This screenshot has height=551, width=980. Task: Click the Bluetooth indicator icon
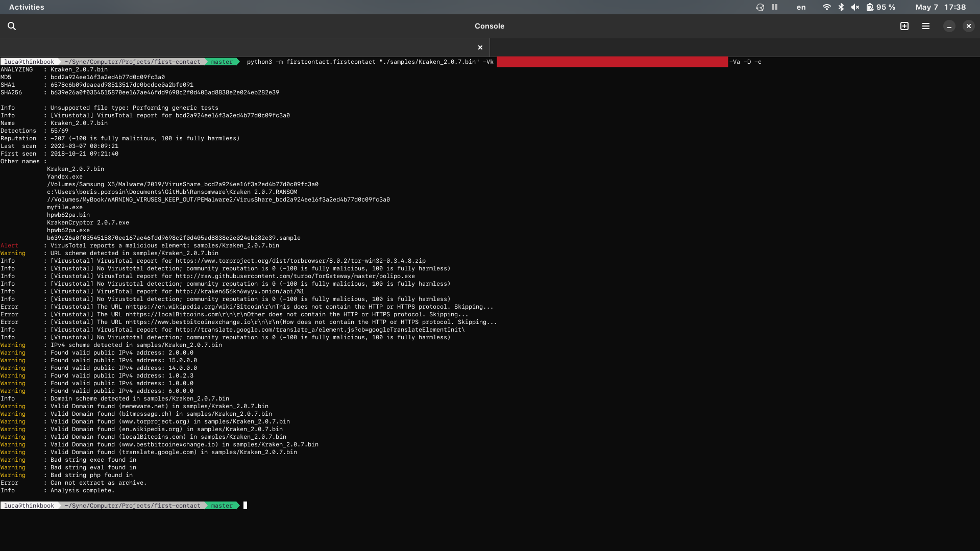point(841,7)
